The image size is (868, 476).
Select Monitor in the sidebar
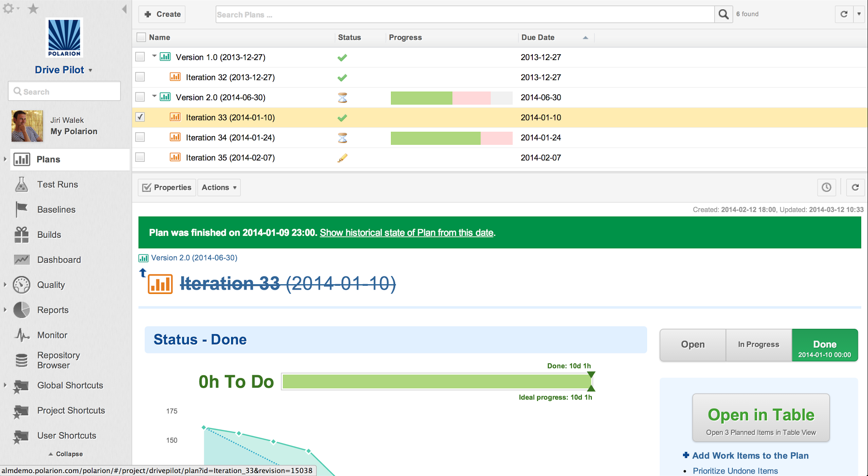[x=52, y=335]
